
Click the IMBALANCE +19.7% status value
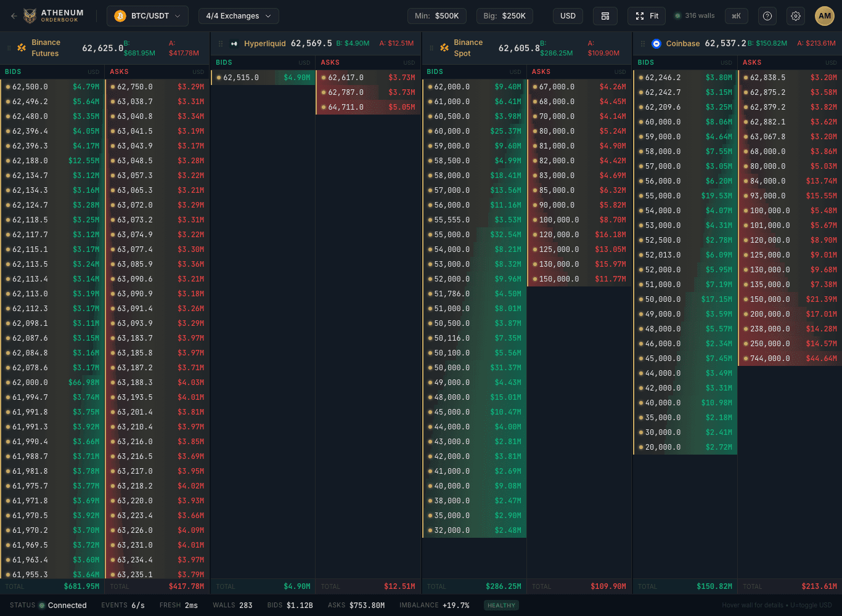click(434, 606)
